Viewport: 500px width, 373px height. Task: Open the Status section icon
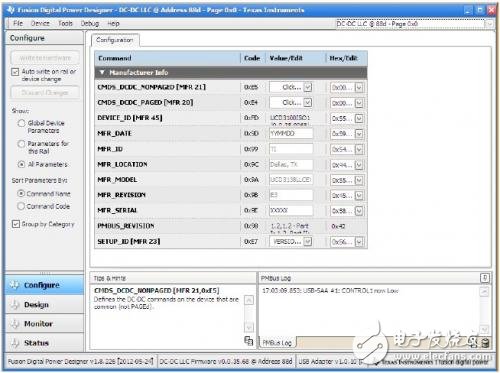tap(15, 342)
